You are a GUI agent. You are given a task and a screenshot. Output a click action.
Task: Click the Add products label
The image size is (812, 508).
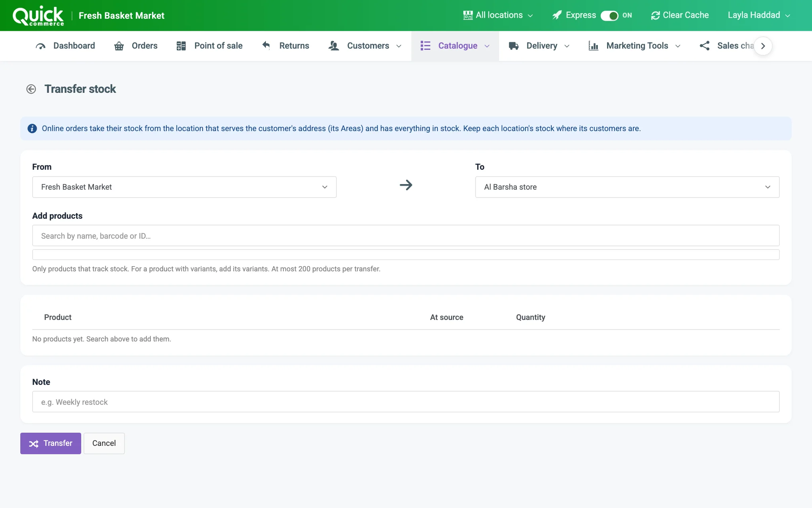(57, 216)
